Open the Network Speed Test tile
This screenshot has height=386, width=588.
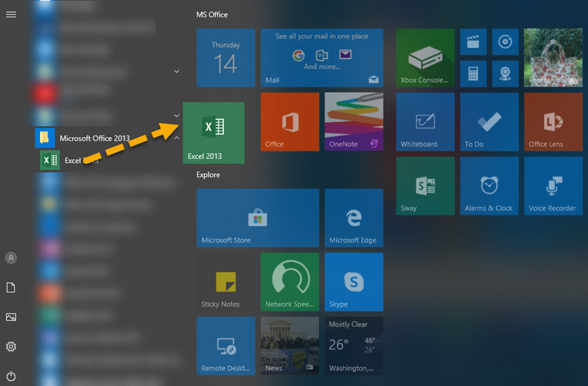[x=290, y=282]
